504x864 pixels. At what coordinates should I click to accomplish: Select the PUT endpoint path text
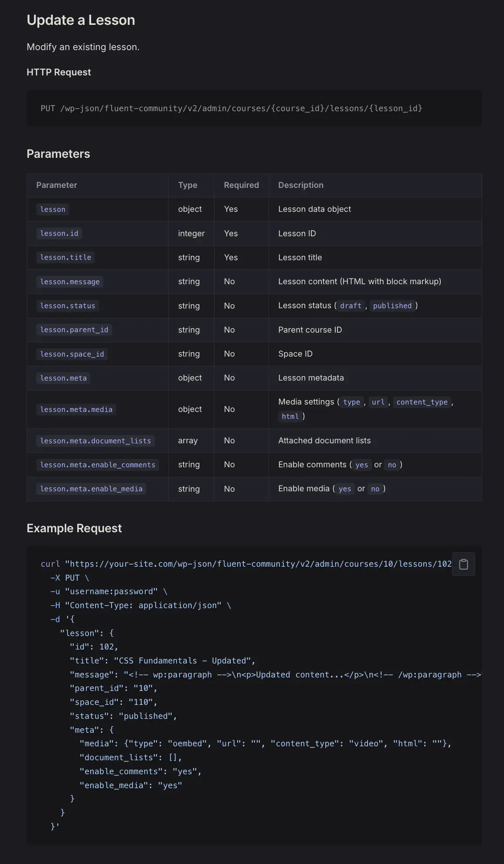[232, 109]
